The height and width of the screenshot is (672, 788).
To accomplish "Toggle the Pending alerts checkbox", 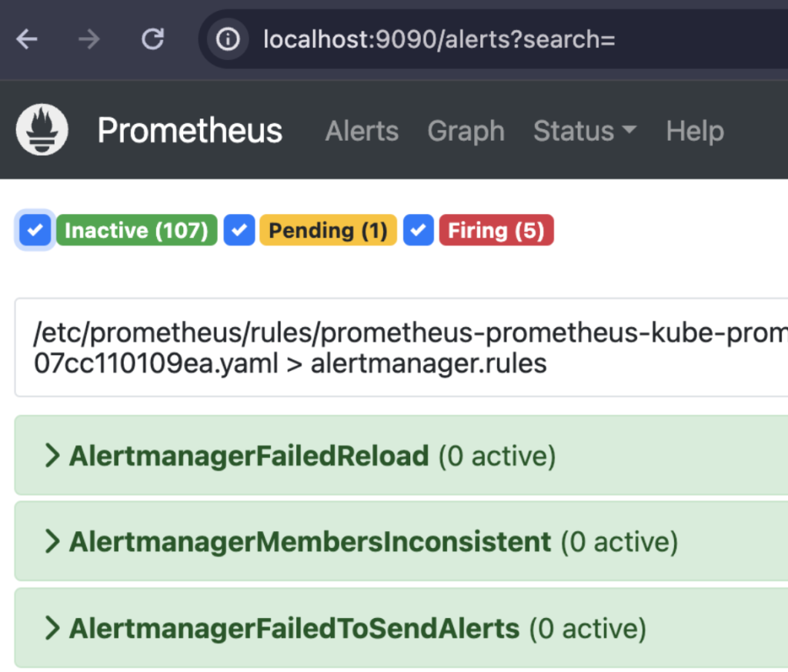I will 239,230.
